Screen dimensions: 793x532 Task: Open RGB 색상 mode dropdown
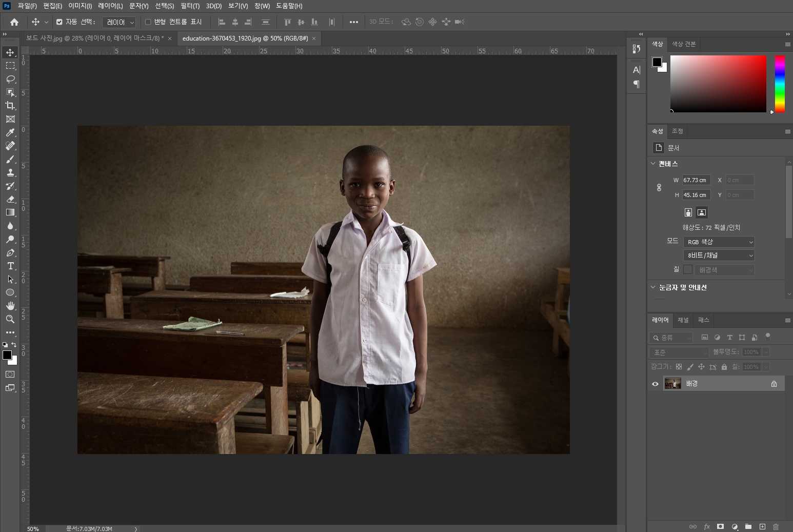pos(719,242)
